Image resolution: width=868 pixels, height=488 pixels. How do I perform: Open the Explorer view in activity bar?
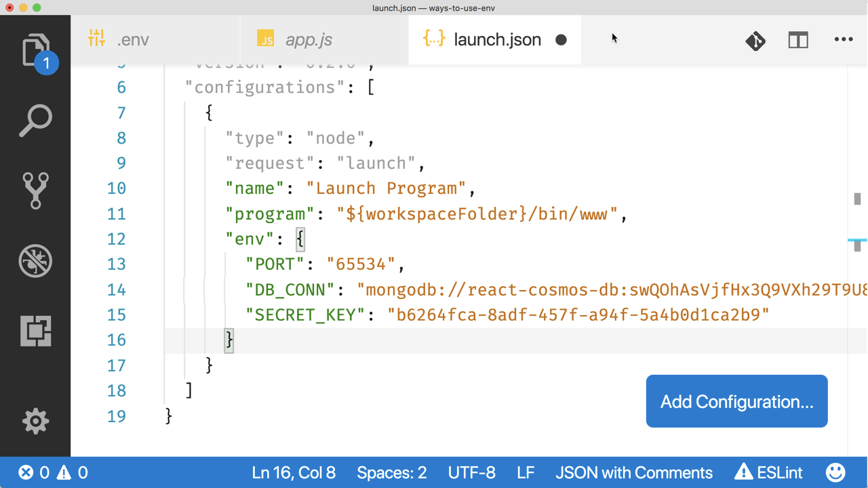35,52
